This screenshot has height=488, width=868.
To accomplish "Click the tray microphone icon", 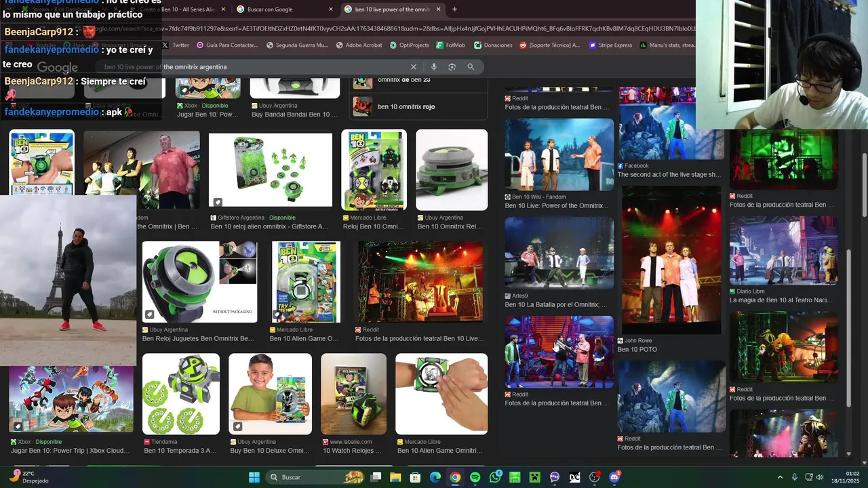I will click(795, 477).
